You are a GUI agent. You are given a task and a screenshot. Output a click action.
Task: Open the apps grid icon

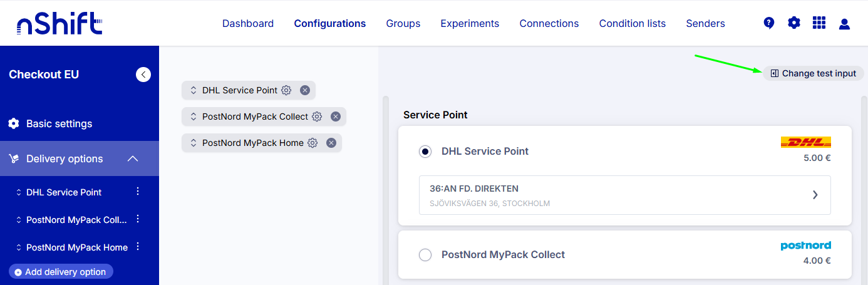pos(819,23)
